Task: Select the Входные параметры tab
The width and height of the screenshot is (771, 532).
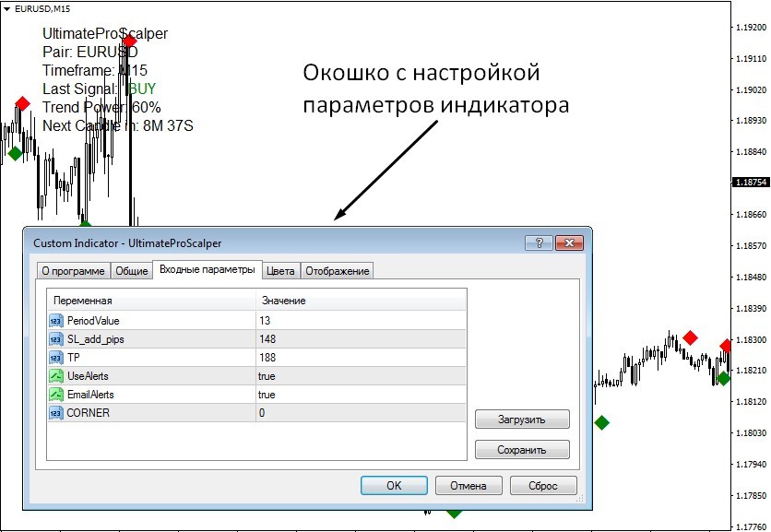Action: coord(207,269)
